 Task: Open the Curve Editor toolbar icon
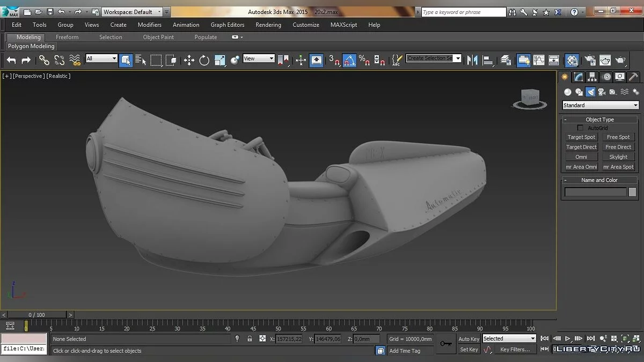[539, 60]
